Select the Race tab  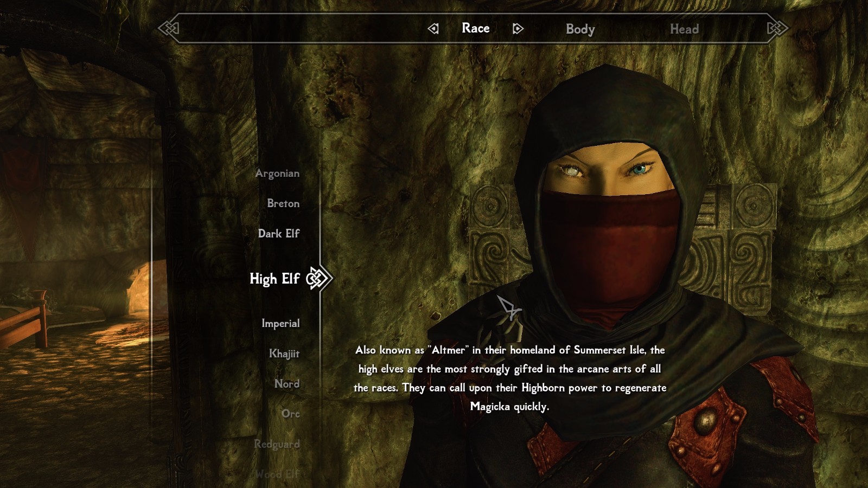(475, 29)
